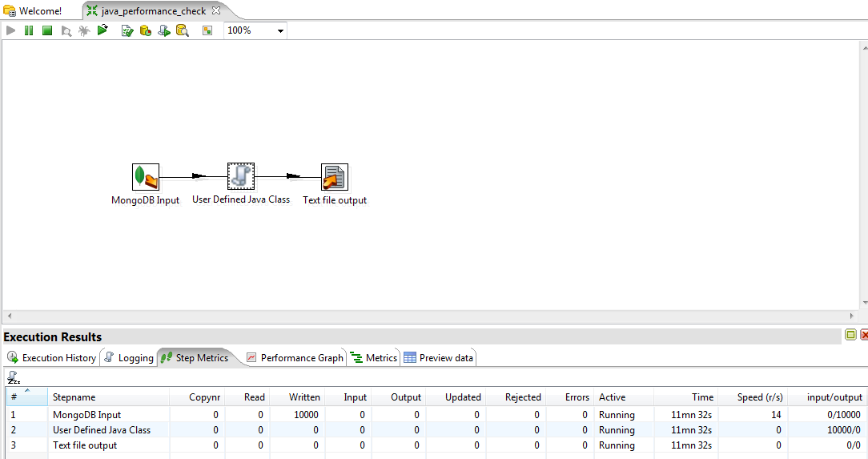This screenshot has height=459, width=868.
Task: Open the Preview data tab
Action: 439,358
